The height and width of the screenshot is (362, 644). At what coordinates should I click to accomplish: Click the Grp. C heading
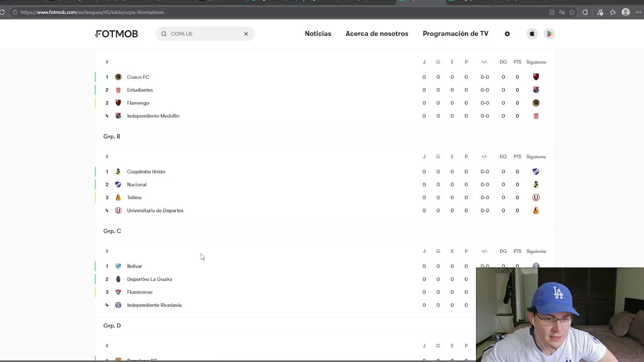(x=112, y=231)
